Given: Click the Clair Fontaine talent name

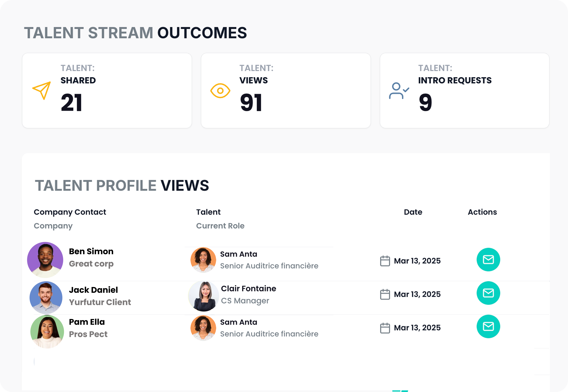Looking at the screenshot, I should tap(248, 288).
